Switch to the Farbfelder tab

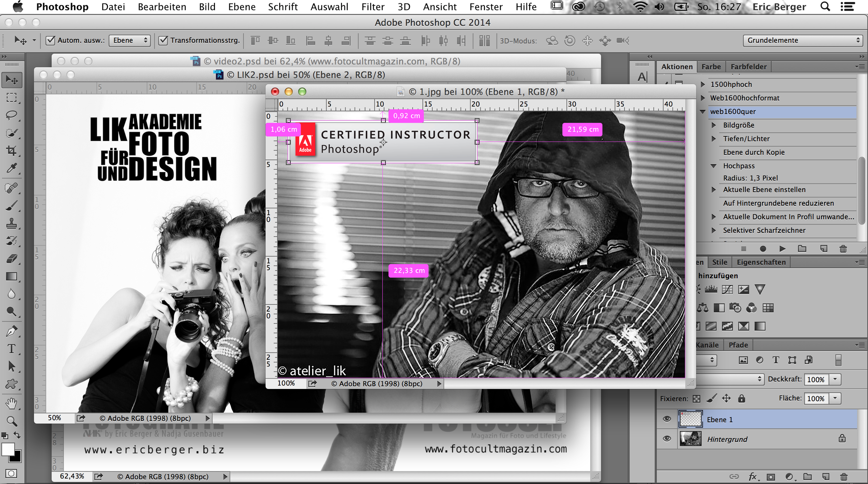click(748, 67)
